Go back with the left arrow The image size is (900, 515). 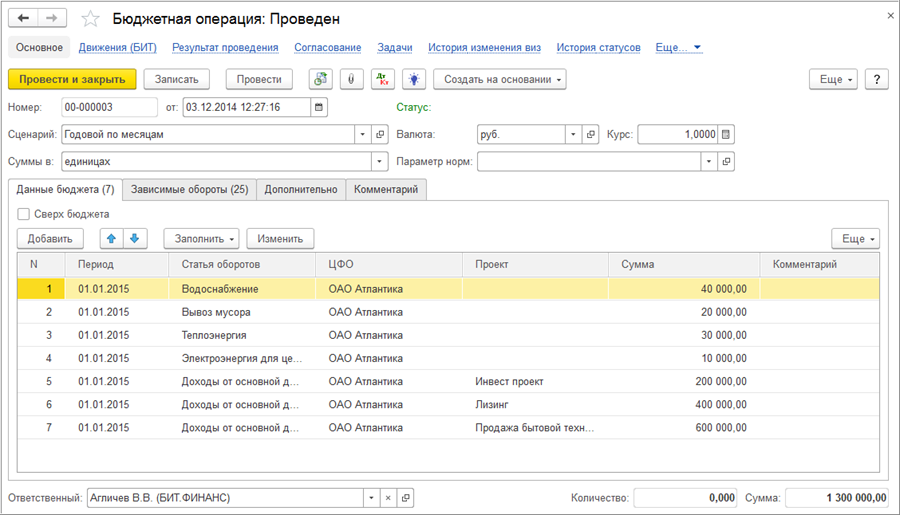tap(22, 19)
